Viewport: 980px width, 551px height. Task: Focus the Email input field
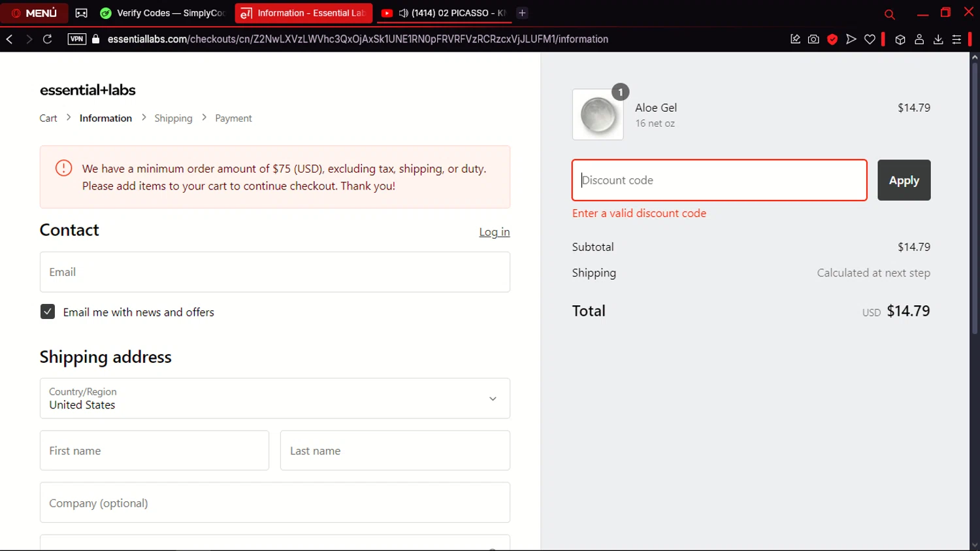(275, 272)
